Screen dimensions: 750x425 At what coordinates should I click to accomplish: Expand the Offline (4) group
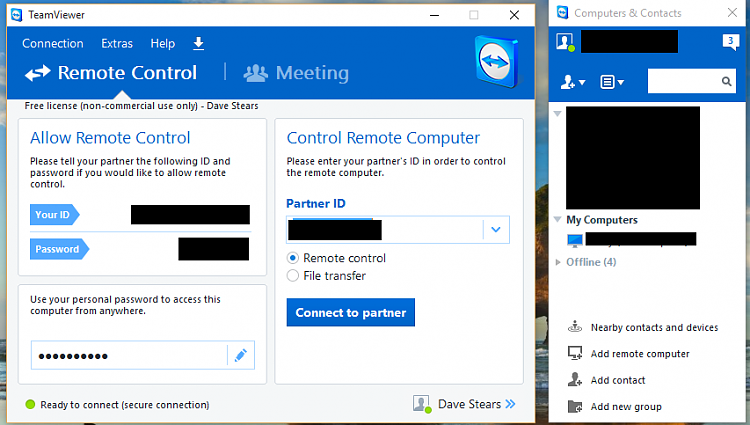[x=557, y=262]
